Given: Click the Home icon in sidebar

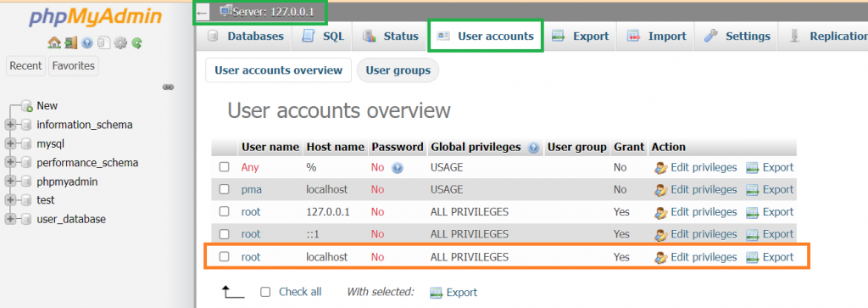Looking at the screenshot, I should (x=53, y=42).
